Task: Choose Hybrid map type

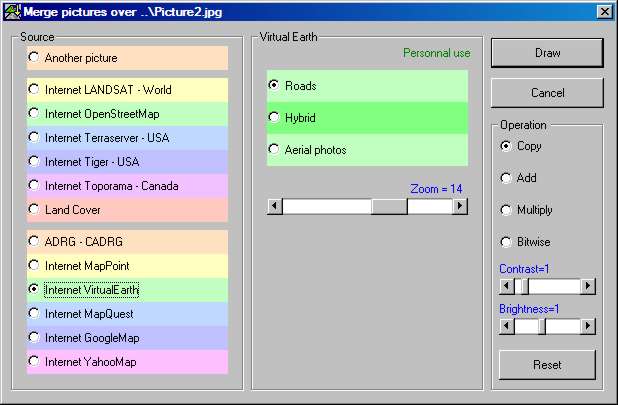Action: [x=367, y=118]
